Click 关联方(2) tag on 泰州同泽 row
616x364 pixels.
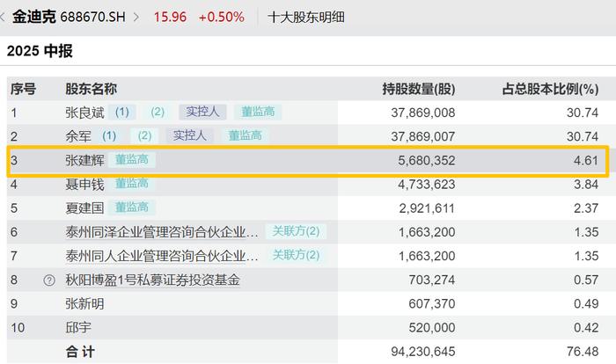coord(296,231)
